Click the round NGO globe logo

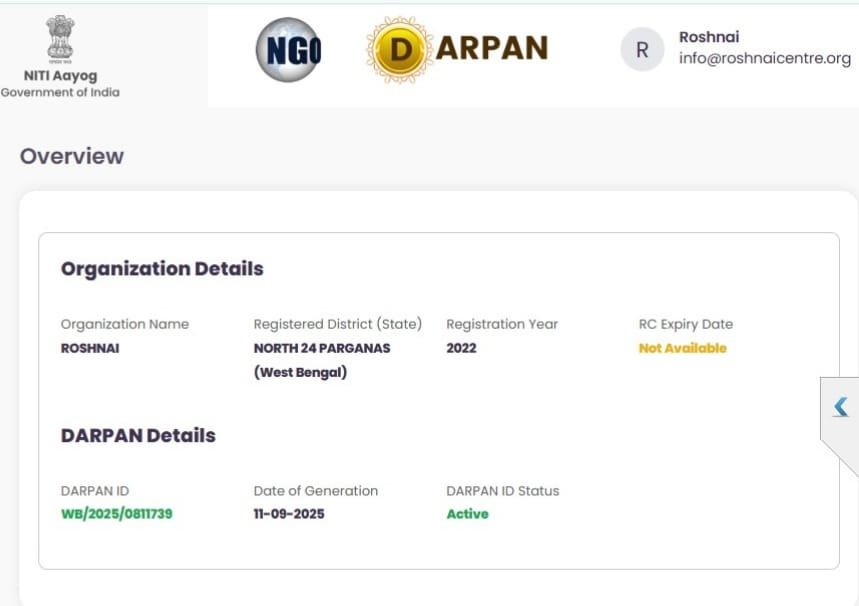(x=288, y=49)
